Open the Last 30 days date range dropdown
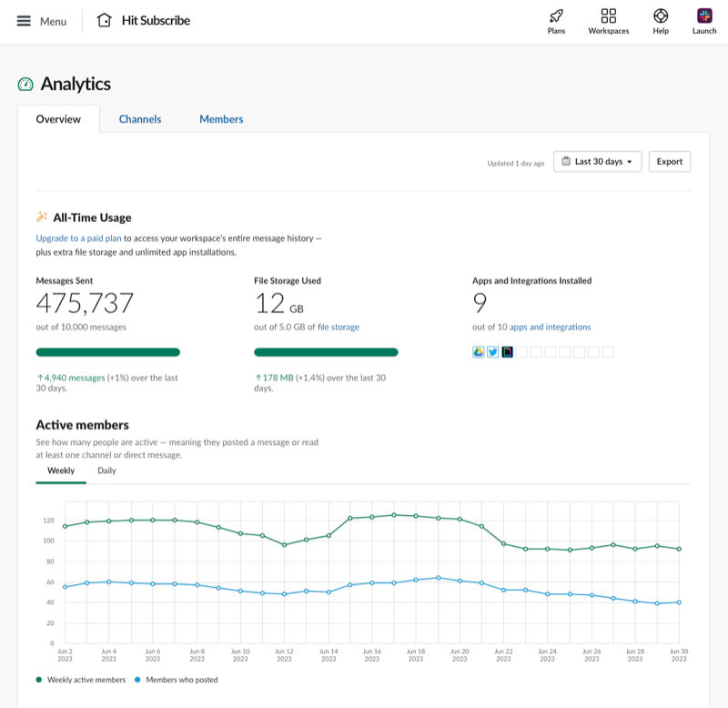Image resolution: width=728 pixels, height=708 pixels. pyautogui.click(x=597, y=162)
